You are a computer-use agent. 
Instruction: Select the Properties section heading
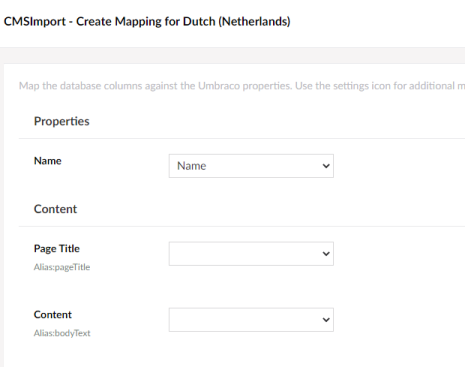pyautogui.click(x=62, y=121)
